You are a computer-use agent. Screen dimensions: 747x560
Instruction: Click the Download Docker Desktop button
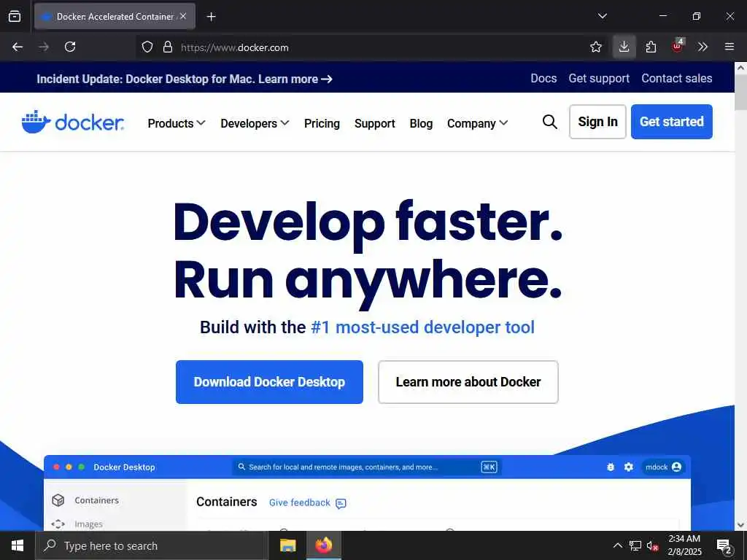point(269,382)
